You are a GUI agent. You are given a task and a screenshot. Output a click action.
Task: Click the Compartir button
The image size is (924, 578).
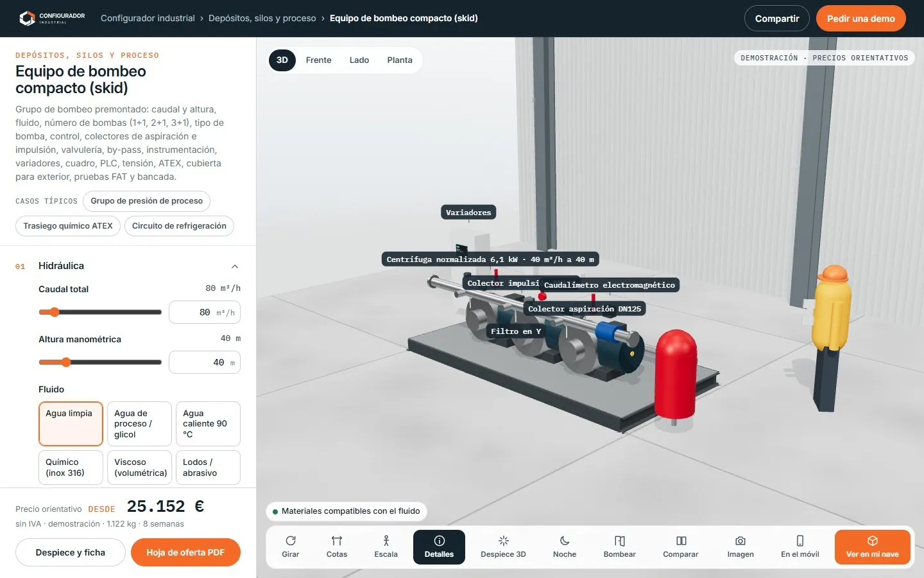pos(777,19)
